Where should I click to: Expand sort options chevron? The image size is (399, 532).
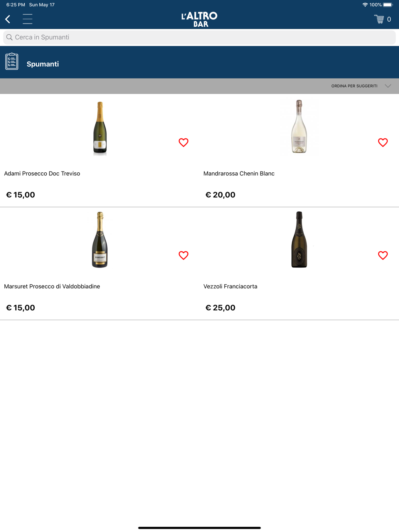click(388, 86)
